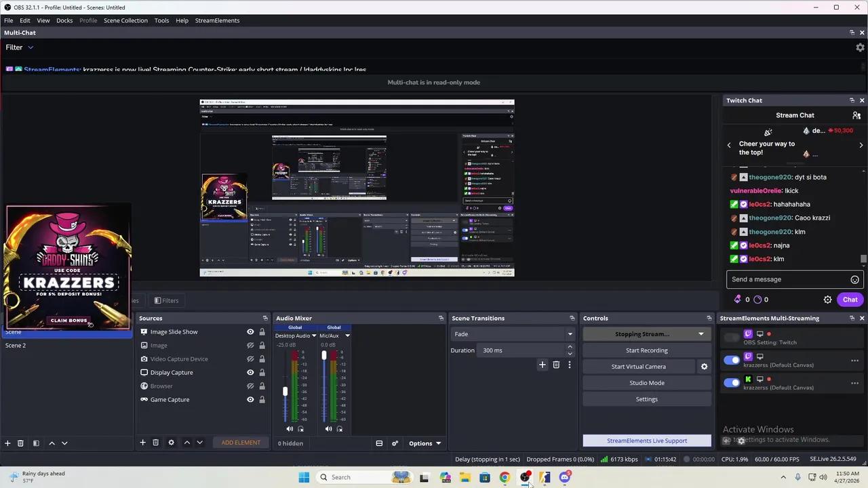
Task: Show the hidden Browser source
Action: click(x=250, y=386)
